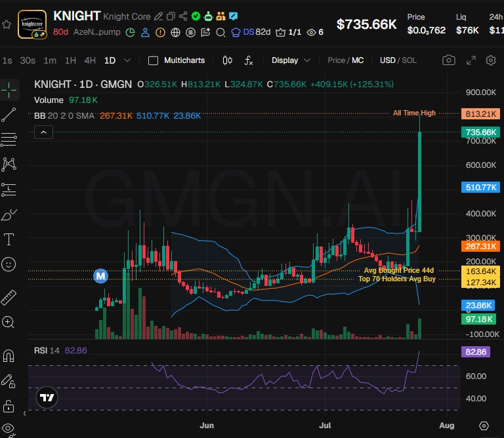Open the crown 1/1 indicator

click(288, 32)
